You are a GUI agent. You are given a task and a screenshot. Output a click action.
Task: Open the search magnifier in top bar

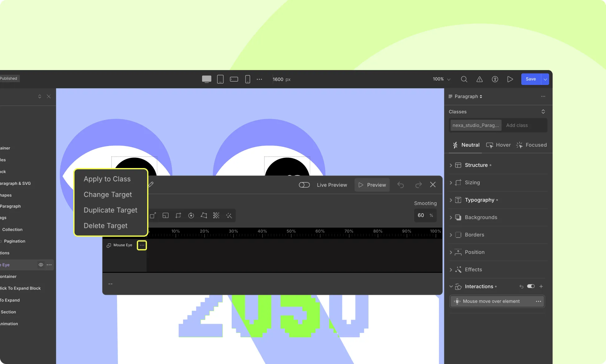464,79
